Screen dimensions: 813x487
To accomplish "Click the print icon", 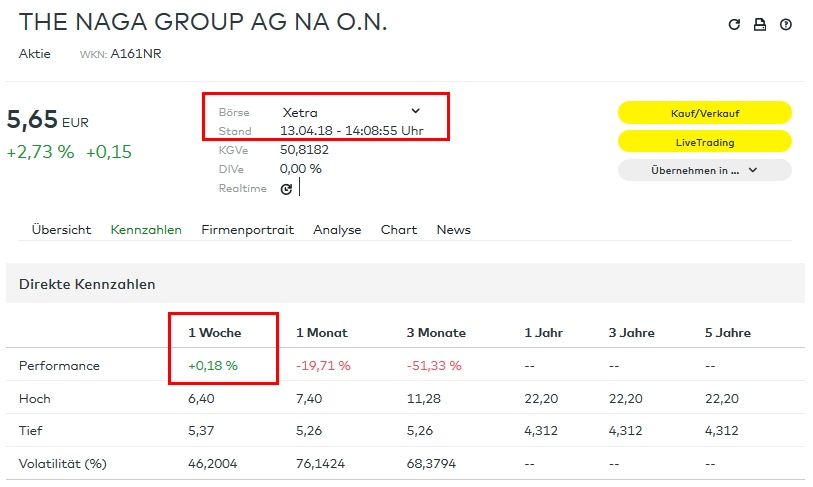I will coord(760,25).
